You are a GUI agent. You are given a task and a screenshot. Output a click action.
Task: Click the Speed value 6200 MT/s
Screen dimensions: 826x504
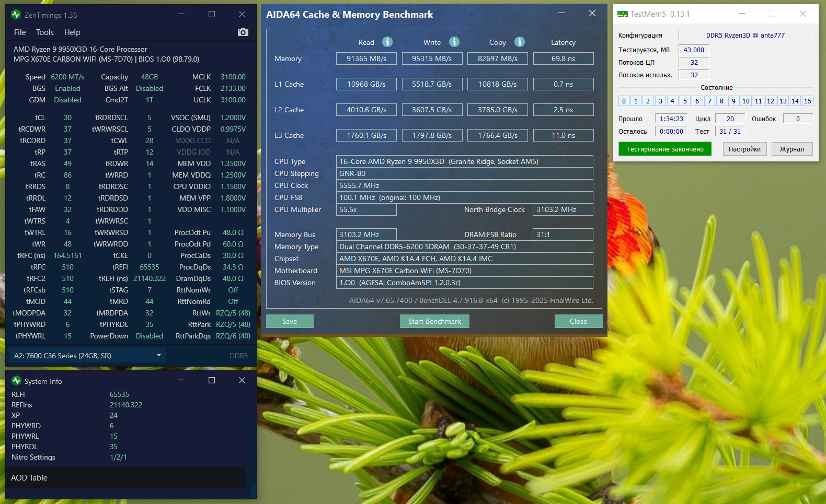tap(67, 77)
